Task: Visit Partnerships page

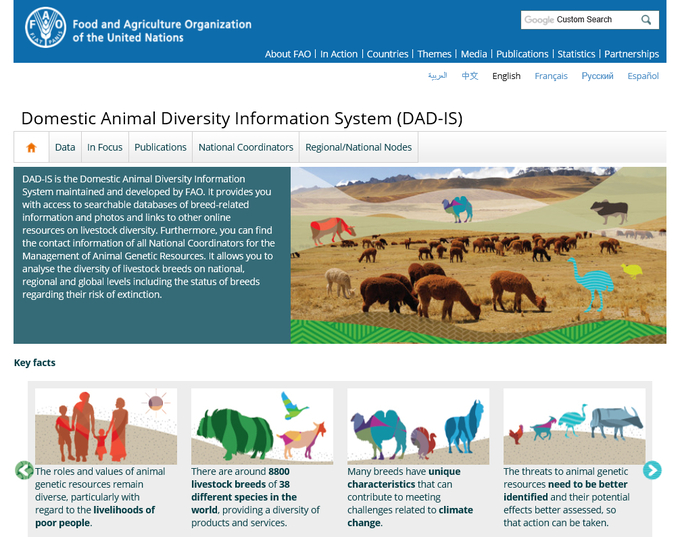Action: tap(631, 54)
